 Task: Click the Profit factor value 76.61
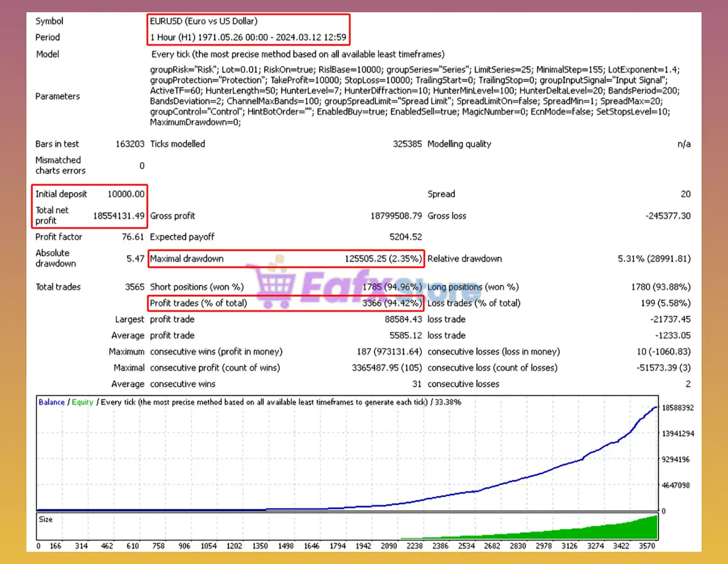[133, 237]
